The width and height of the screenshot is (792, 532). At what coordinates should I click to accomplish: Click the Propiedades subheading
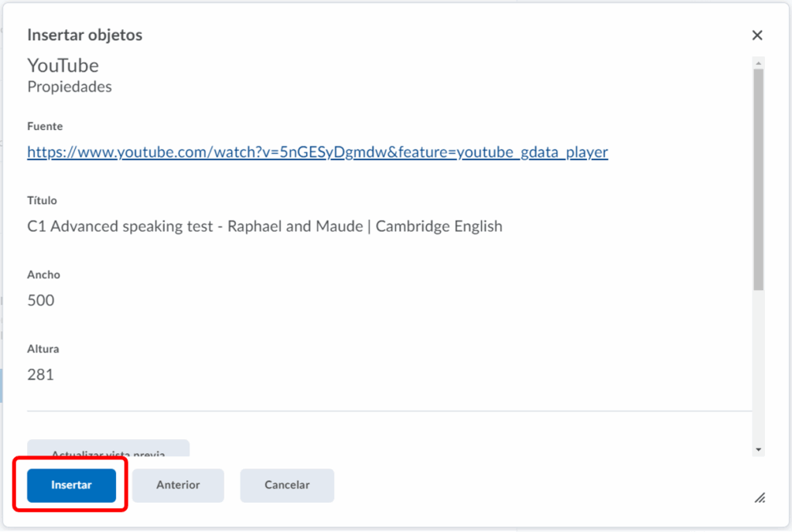(70, 87)
